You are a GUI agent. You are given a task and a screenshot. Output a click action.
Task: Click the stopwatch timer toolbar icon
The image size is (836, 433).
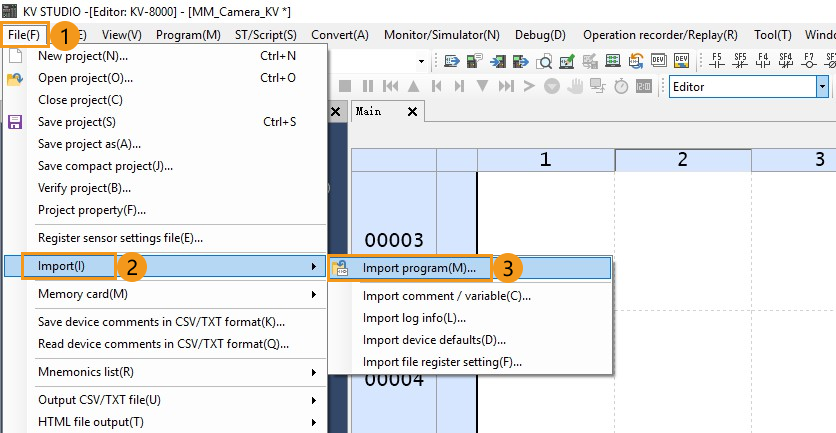tap(621, 86)
